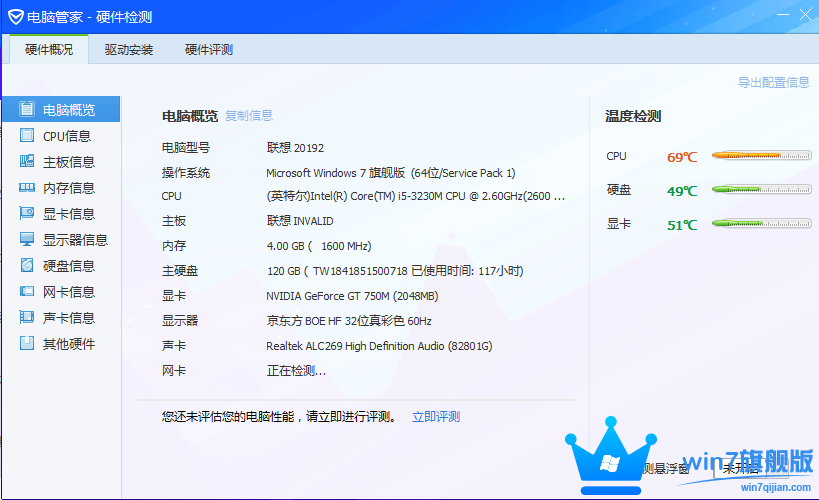This screenshot has width=819, height=500.
Task: Click the 49℃ hard disk temperature
Action: click(x=682, y=191)
